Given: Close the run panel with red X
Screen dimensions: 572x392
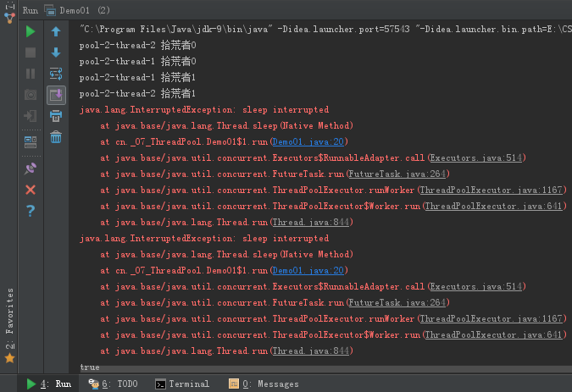Looking at the screenshot, I should (x=31, y=189).
